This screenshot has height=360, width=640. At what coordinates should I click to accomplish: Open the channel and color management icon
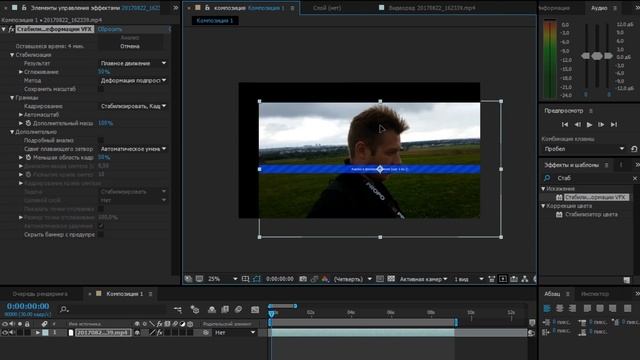325,279
